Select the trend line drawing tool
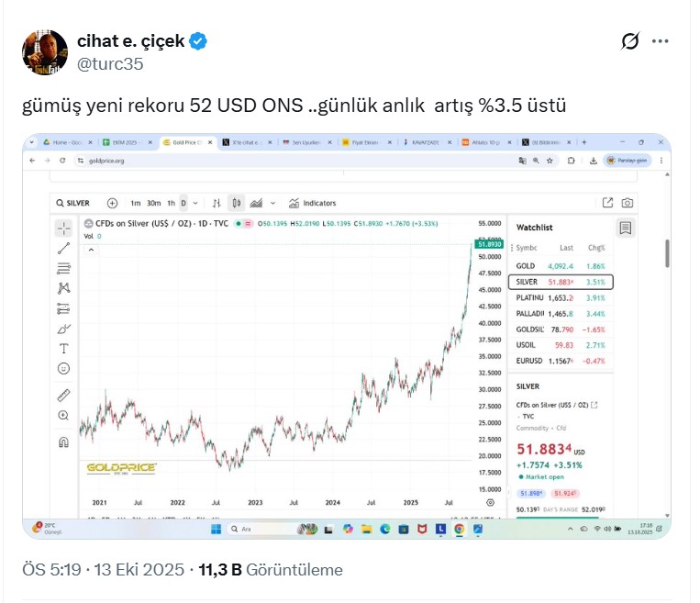The width and height of the screenshot is (700, 603). point(63,248)
